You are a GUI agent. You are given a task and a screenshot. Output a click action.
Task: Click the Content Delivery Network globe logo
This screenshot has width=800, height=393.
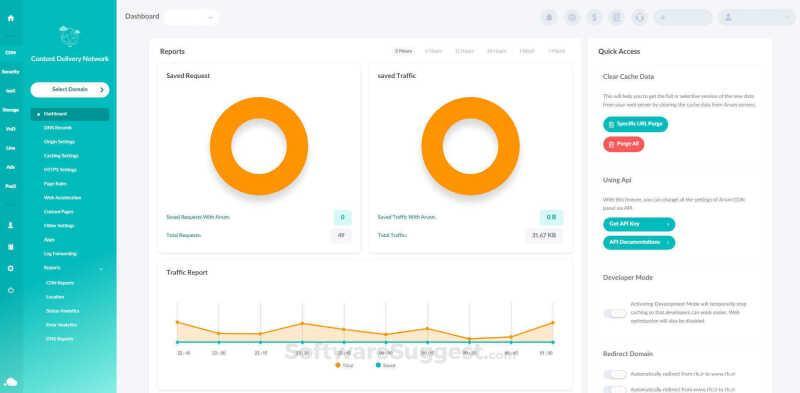[x=69, y=36]
